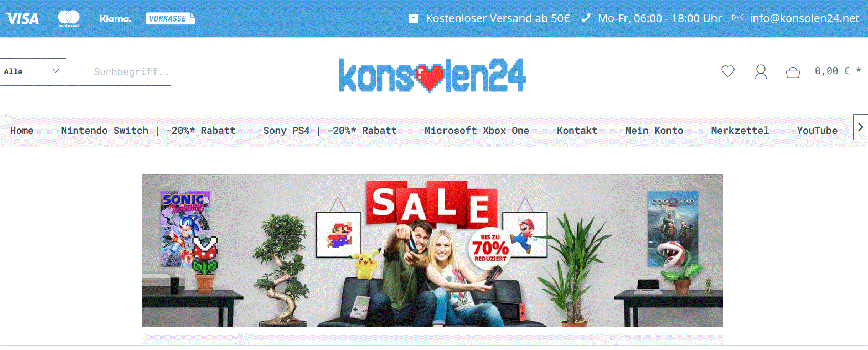Click the Mastercard logo

69,18
